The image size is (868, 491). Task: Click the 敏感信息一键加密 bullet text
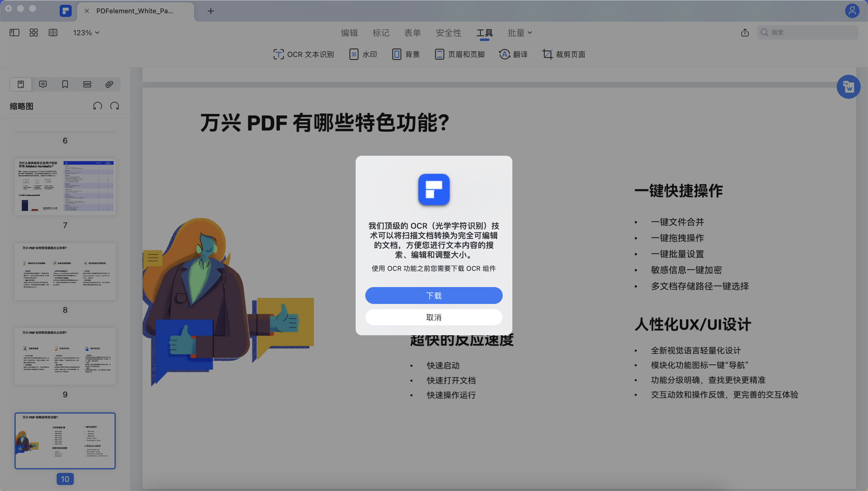click(x=687, y=270)
